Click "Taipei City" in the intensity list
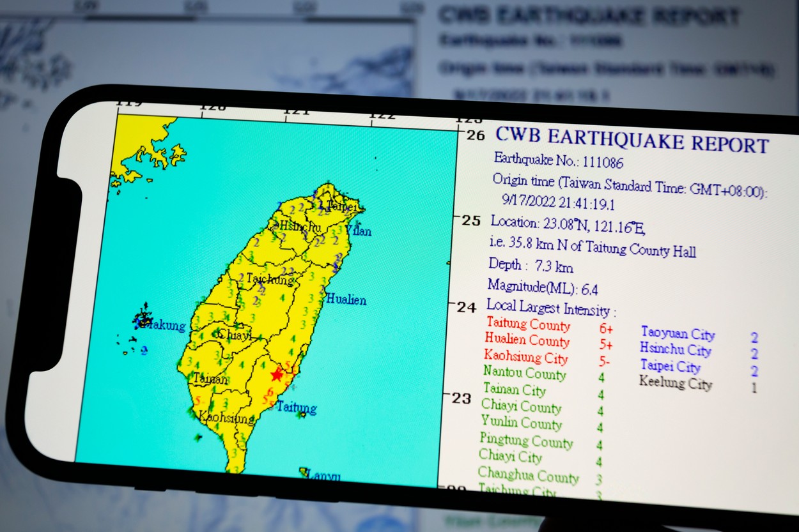Screen dimensions: 799x532 (x=670, y=366)
